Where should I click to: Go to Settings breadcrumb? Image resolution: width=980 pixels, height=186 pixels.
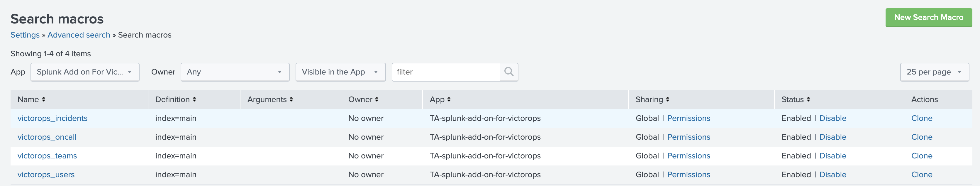(x=25, y=35)
